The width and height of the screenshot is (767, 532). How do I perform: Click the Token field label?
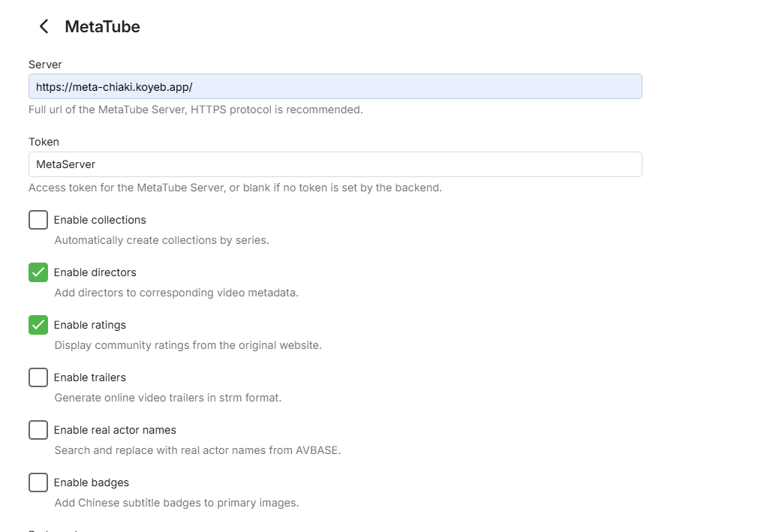coord(44,142)
